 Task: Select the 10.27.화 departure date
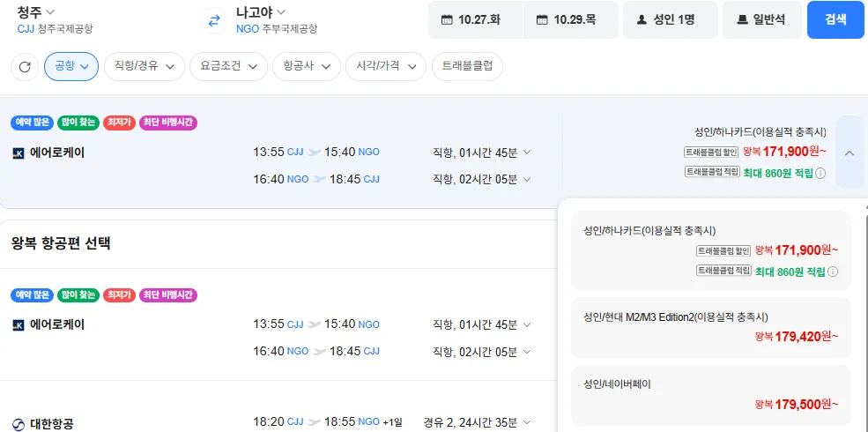476,20
